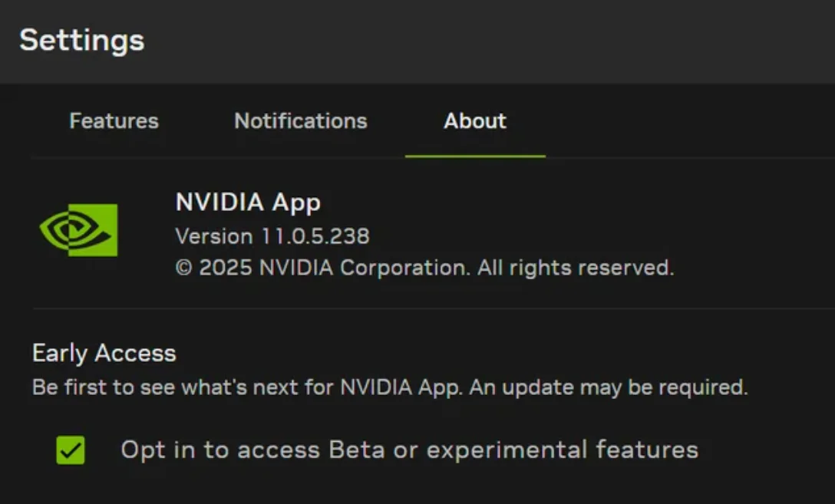Viewport: 835px width, 504px height.
Task: Click "An update may be required." text
Action: pos(608,387)
